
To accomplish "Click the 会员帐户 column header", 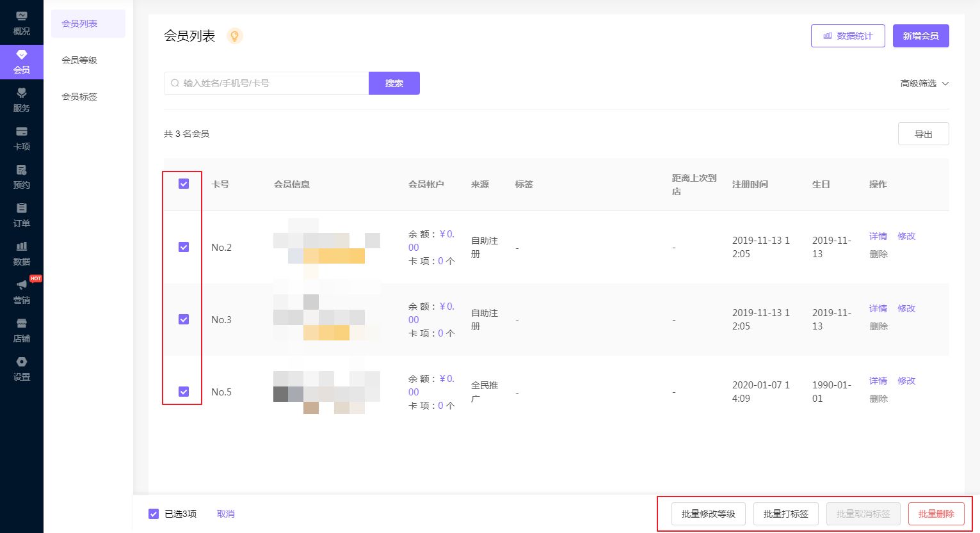I will 426,184.
